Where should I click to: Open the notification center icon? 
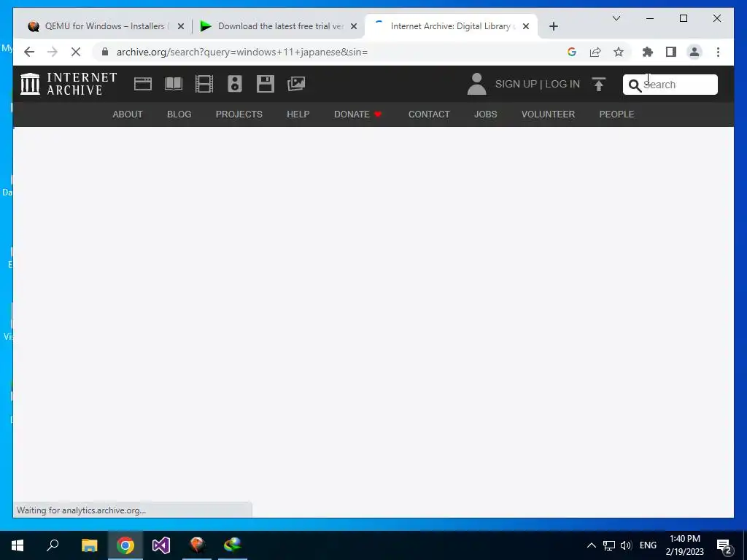pos(724,546)
